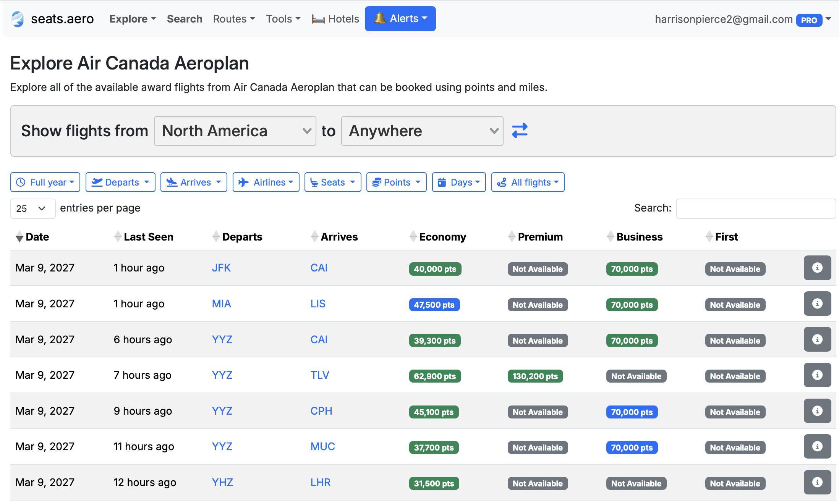
Task: Go to the Search page
Action: 185,19
